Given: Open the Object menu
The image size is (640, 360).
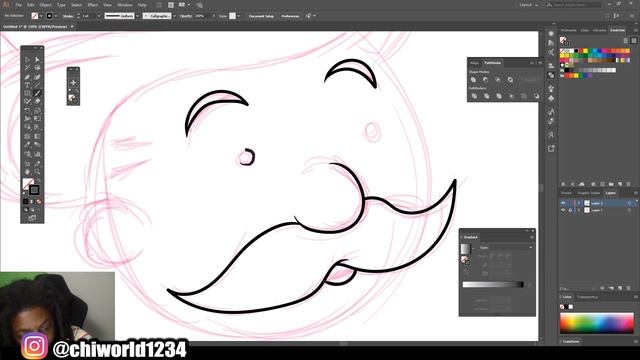Looking at the screenshot, I should pyautogui.click(x=45, y=5).
